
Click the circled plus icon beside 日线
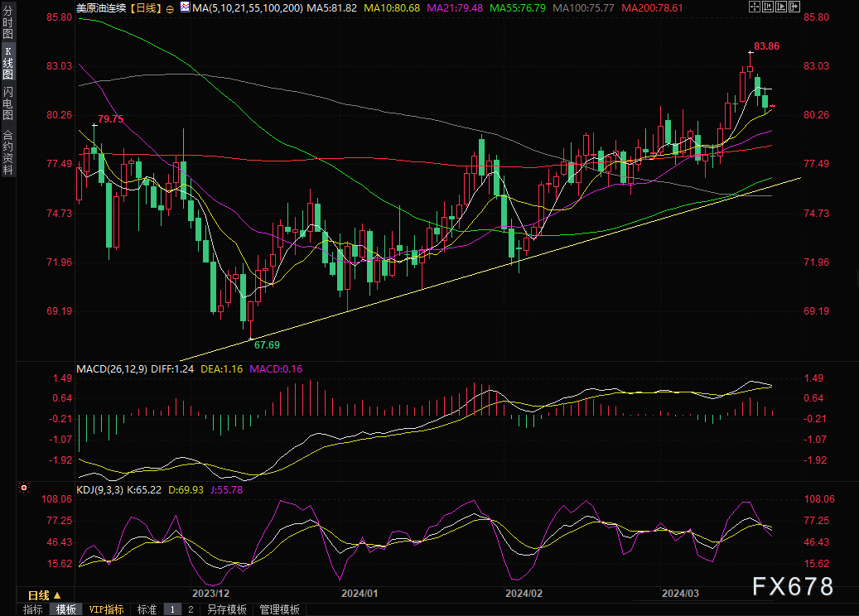(170, 9)
